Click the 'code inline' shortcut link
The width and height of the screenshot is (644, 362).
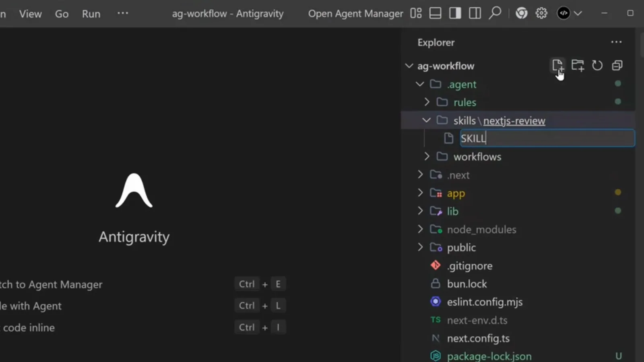click(27, 327)
